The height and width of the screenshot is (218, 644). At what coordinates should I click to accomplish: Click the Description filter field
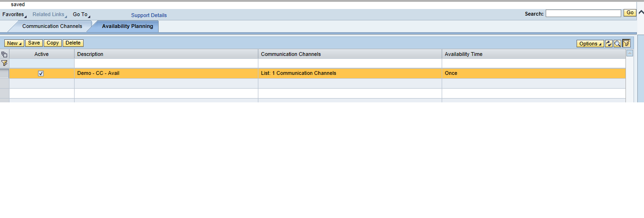tap(166, 64)
